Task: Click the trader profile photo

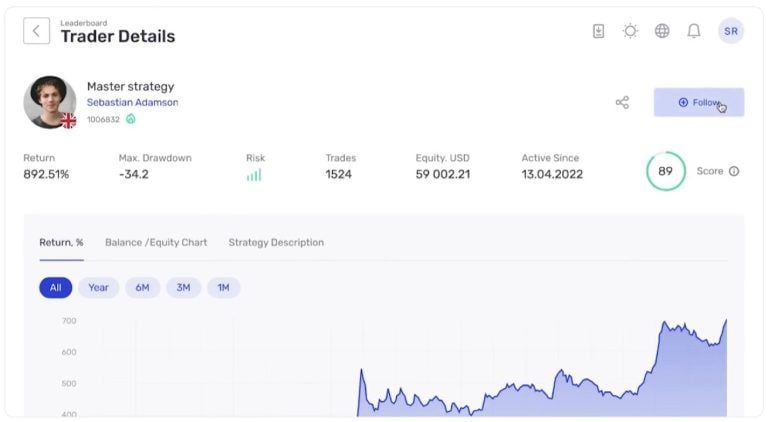Action: (50, 102)
